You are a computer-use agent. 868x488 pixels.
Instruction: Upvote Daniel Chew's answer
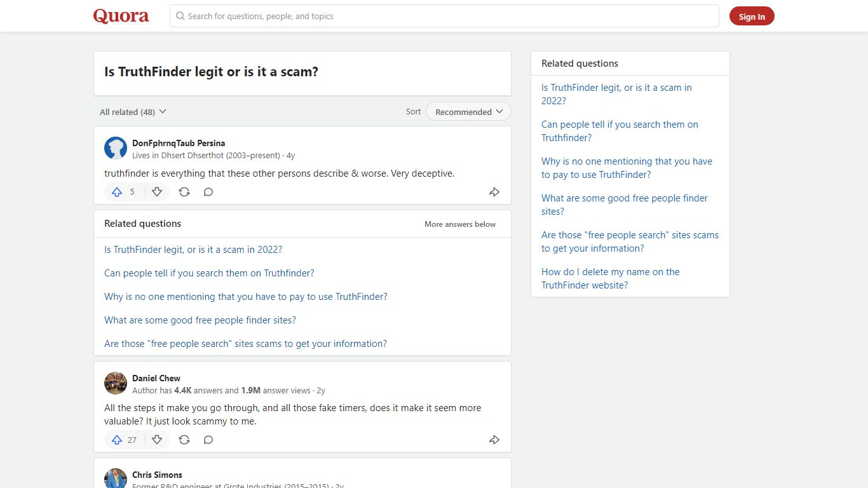point(117,440)
